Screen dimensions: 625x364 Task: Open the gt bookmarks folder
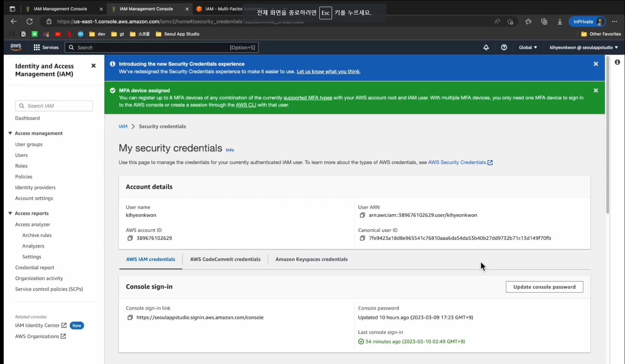click(x=117, y=34)
